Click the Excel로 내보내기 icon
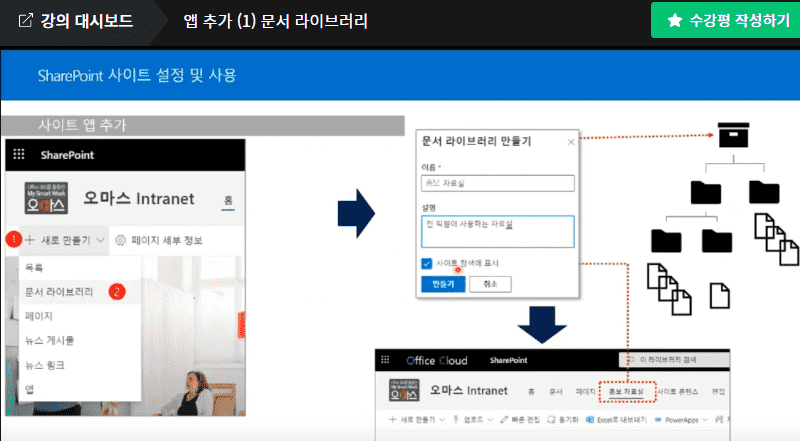This screenshot has height=441, width=800. 590,420
